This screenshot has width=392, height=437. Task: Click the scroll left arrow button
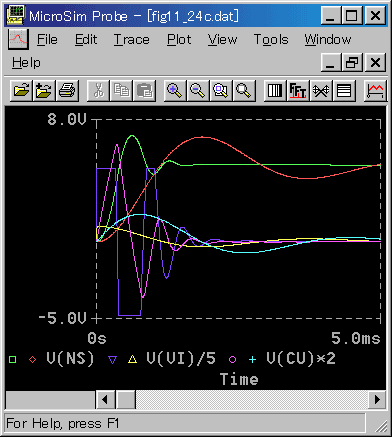(105, 399)
